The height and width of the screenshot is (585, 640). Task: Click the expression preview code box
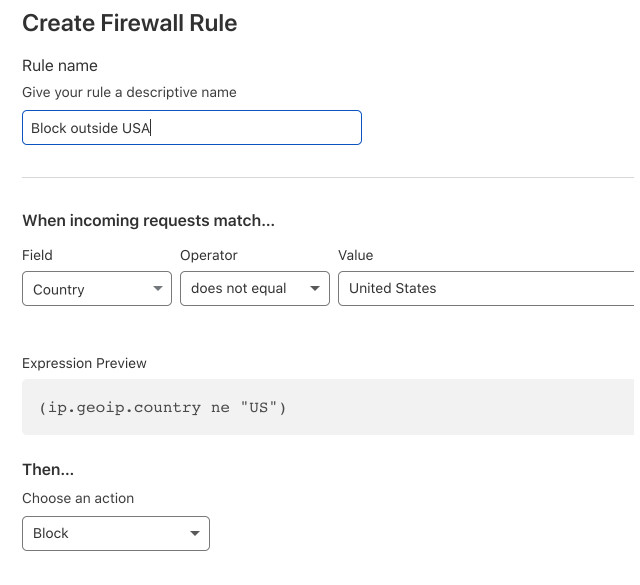pos(327,407)
